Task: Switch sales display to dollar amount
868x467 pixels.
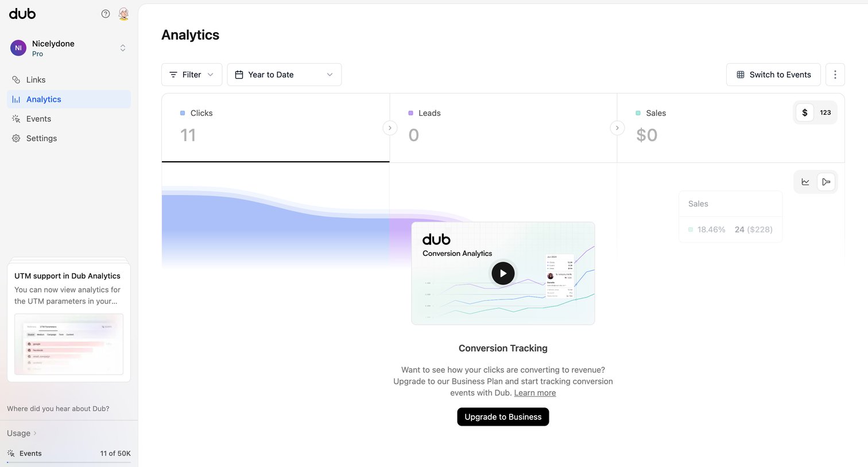Action: point(805,112)
